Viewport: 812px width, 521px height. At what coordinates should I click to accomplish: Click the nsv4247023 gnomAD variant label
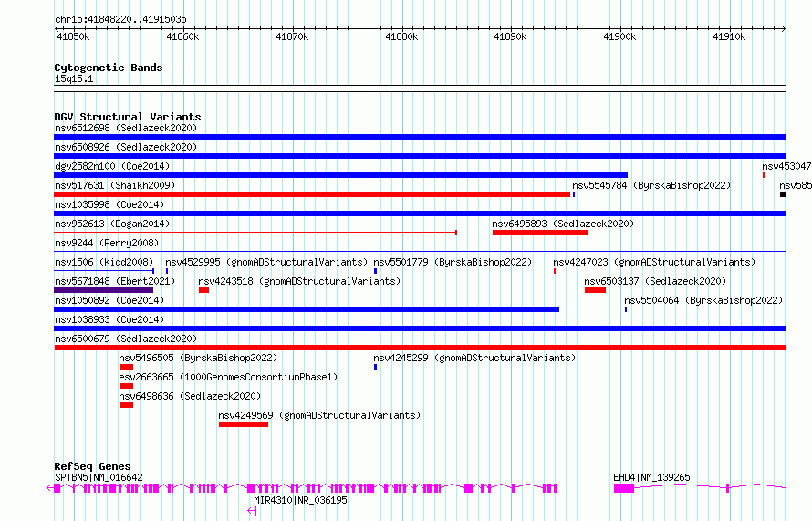click(654, 262)
